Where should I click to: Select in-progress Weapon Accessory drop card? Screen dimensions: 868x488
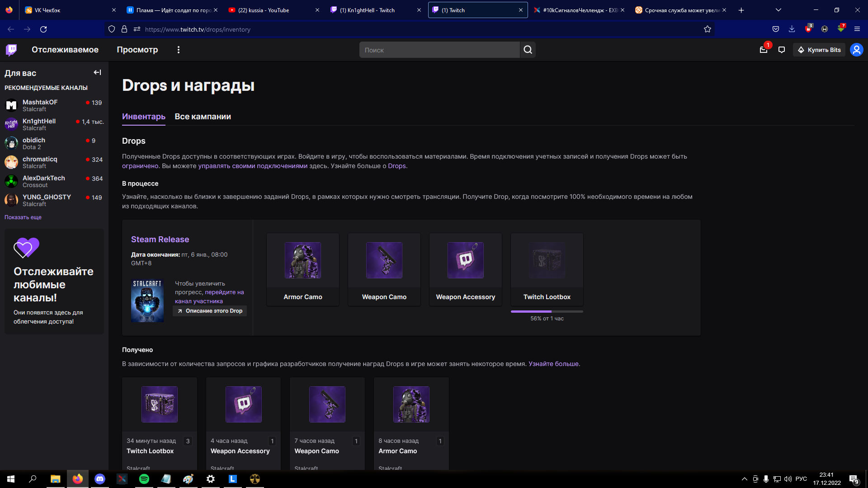(466, 270)
